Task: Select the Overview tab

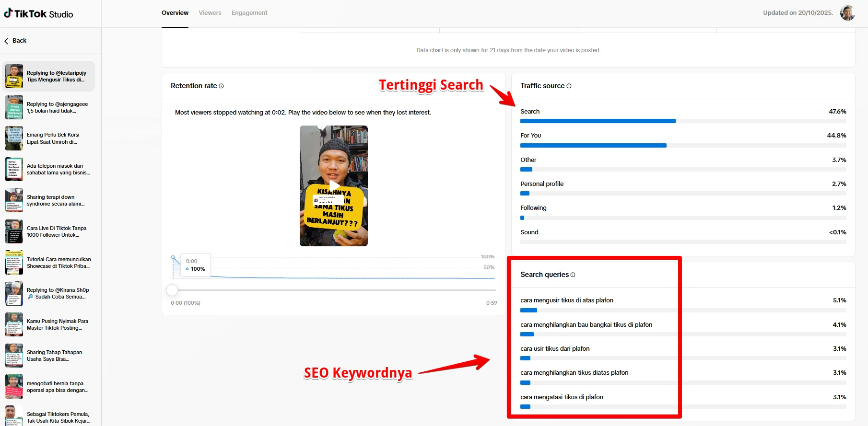Action: click(x=175, y=13)
